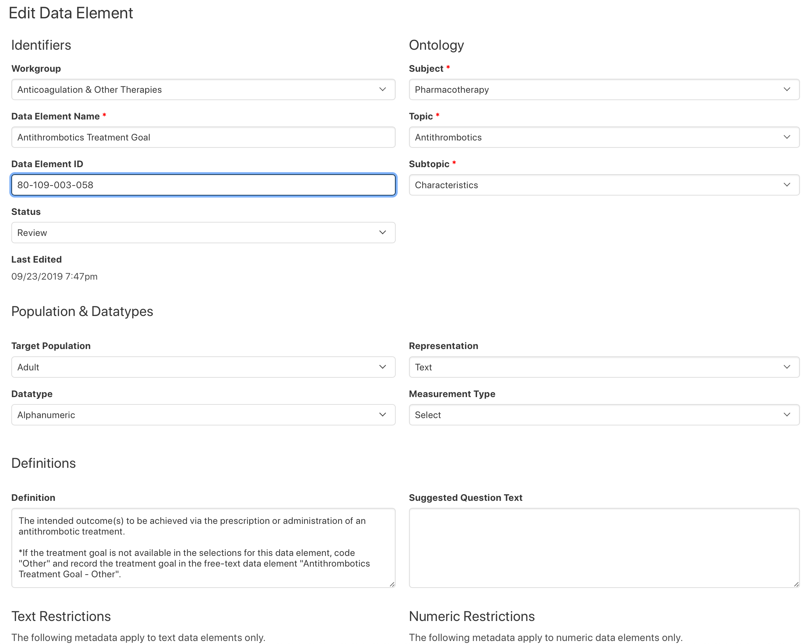The height and width of the screenshot is (644, 812).
Task: Open the Topic dropdown showing Antithrombotics
Action: (x=603, y=137)
